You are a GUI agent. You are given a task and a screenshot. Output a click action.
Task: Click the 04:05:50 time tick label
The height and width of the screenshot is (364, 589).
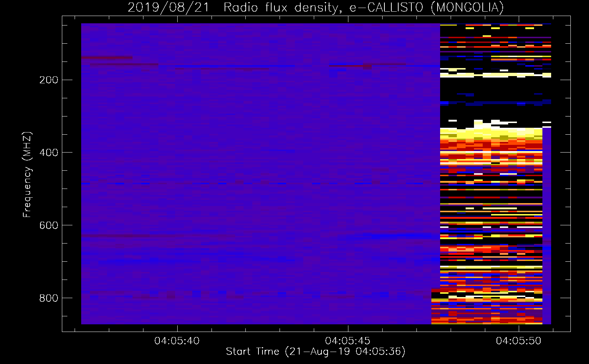pos(518,341)
